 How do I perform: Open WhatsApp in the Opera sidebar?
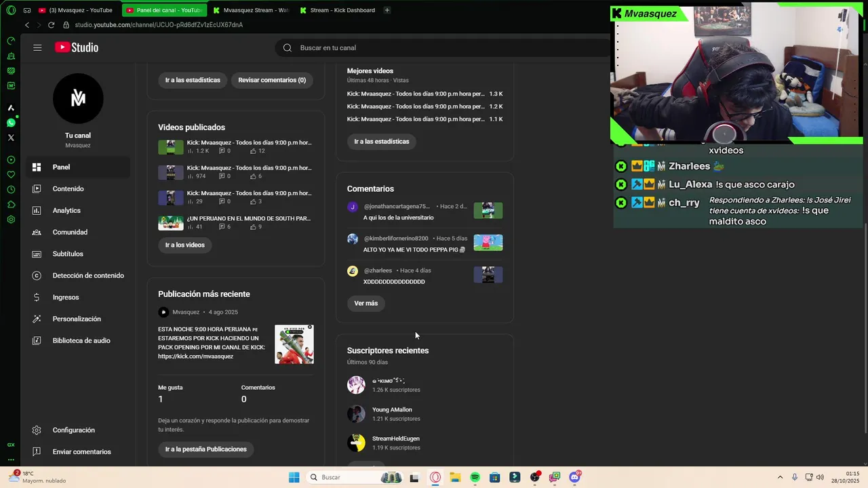pyautogui.click(x=11, y=123)
